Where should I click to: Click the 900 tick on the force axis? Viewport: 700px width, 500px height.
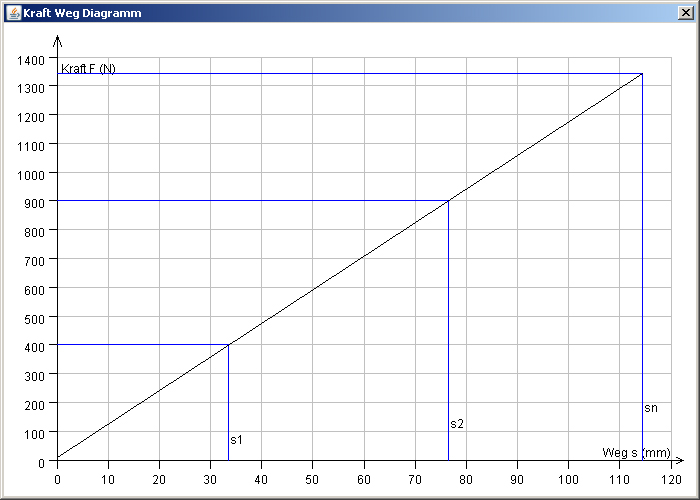pos(34,202)
